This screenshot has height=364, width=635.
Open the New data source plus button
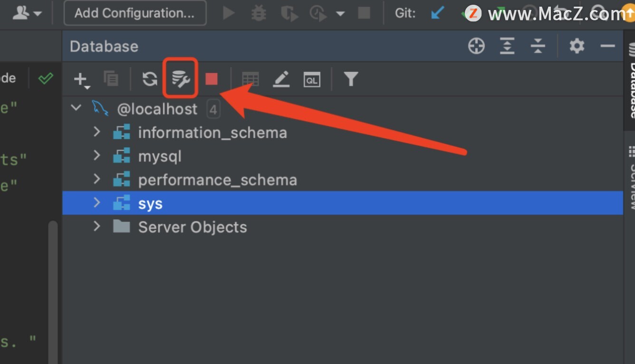(x=82, y=79)
